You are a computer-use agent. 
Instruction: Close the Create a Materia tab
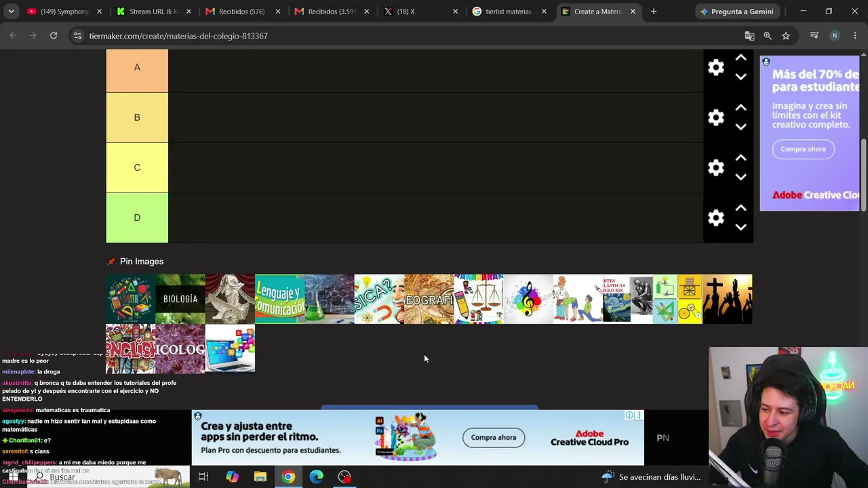coord(633,12)
